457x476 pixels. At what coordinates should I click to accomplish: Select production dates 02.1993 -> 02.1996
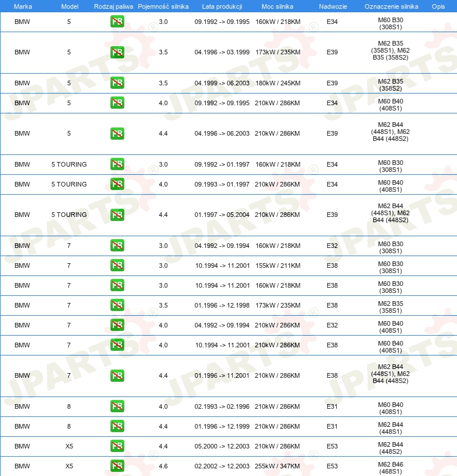(x=222, y=406)
